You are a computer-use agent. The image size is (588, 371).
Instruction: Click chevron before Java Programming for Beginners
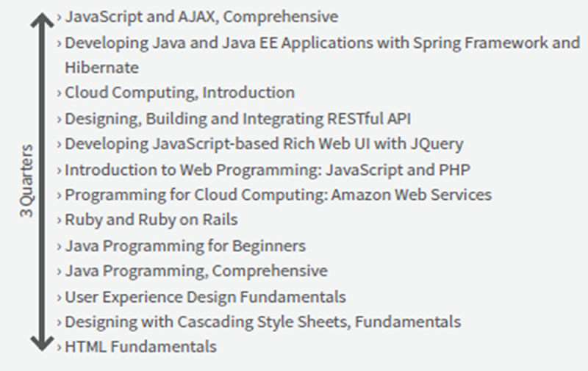pyautogui.click(x=59, y=247)
